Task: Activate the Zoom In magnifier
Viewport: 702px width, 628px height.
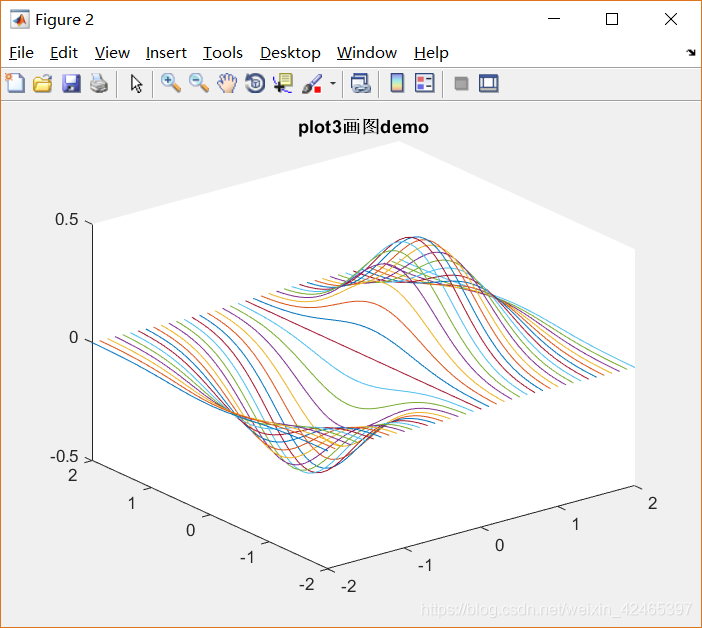Action: [171, 84]
